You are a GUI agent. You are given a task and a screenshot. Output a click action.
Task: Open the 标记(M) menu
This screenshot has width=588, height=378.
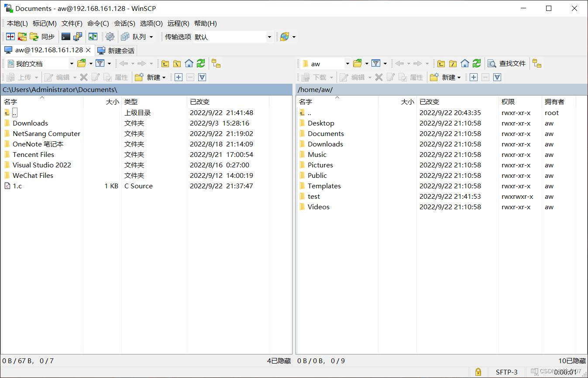click(x=45, y=24)
